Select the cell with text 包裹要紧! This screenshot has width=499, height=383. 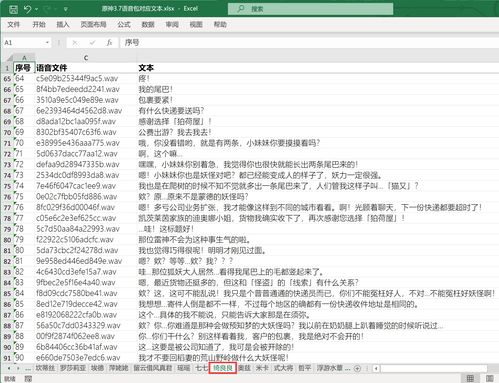318,100
